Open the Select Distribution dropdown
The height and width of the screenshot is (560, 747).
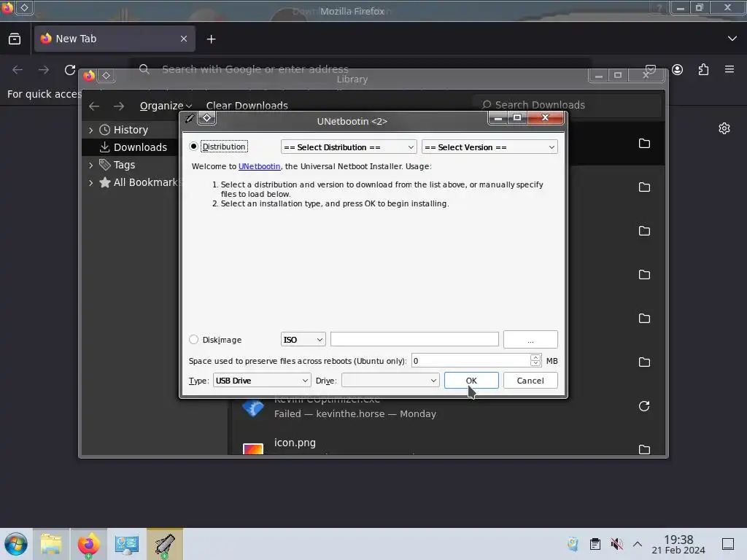click(349, 147)
